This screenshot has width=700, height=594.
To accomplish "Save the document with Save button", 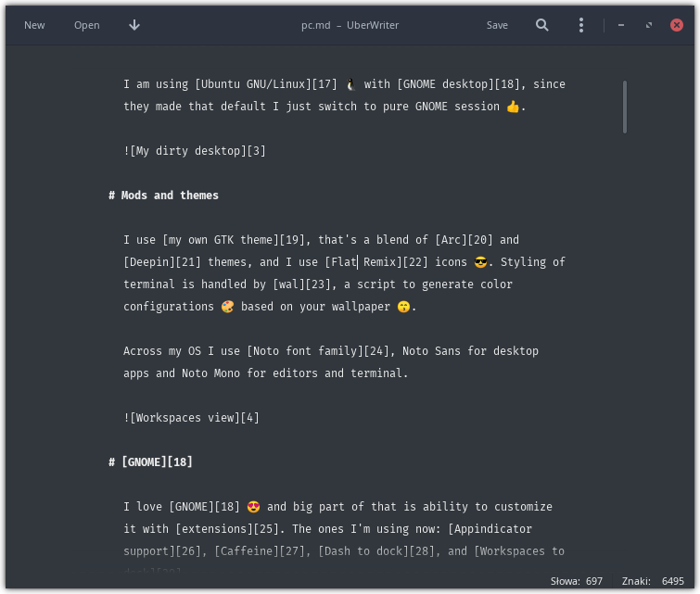I will (497, 25).
